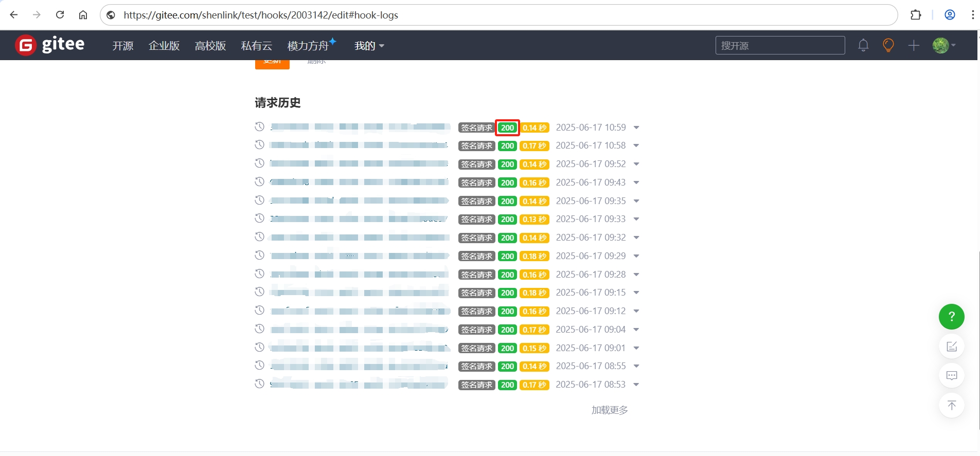The width and height of the screenshot is (980, 456).
Task: Expand the 2025-06-17 10:58 request details
Action: coord(636,146)
